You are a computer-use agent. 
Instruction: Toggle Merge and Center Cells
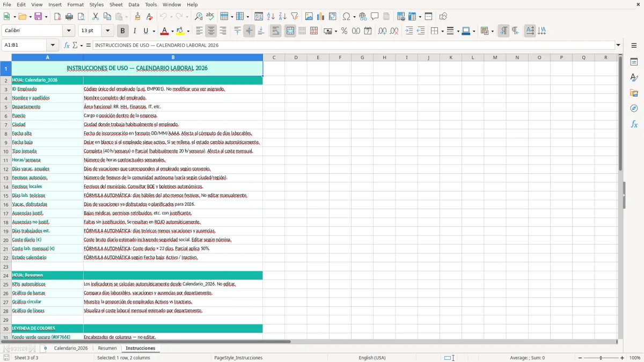[290, 31]
